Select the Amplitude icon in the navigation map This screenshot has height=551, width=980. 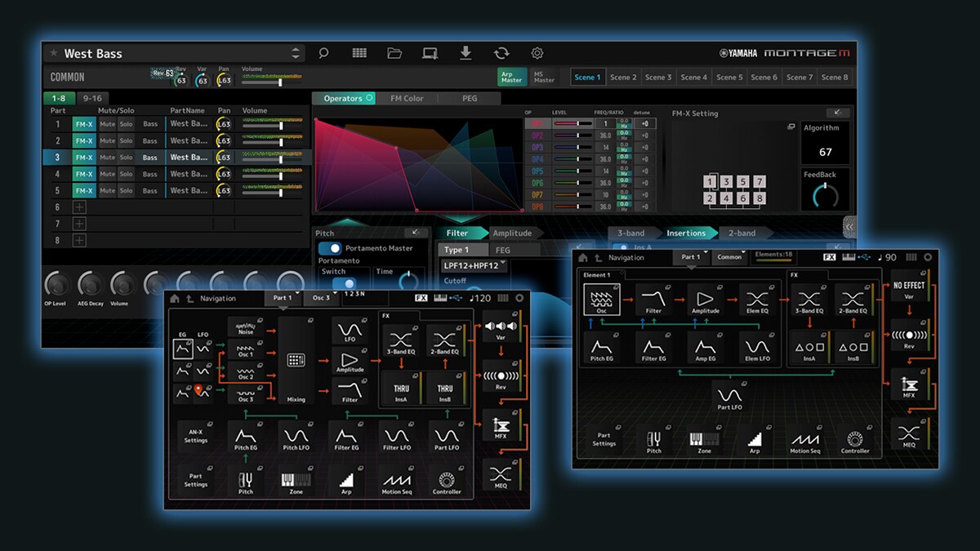[x=350, y=360]
